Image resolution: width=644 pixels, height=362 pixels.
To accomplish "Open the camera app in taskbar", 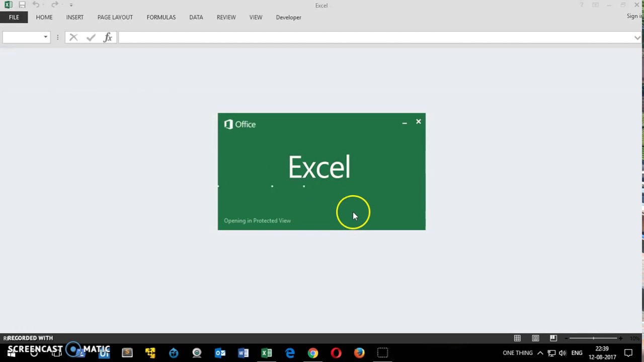I will (197, 353).
